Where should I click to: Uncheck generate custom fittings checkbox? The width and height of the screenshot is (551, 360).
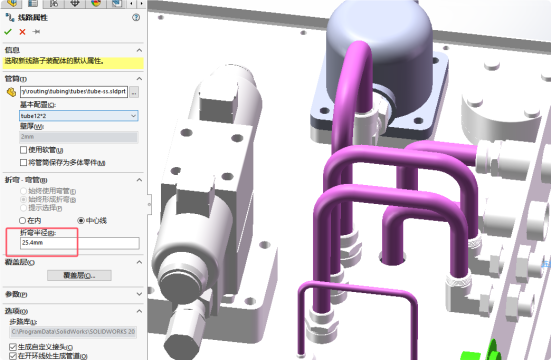13,347
